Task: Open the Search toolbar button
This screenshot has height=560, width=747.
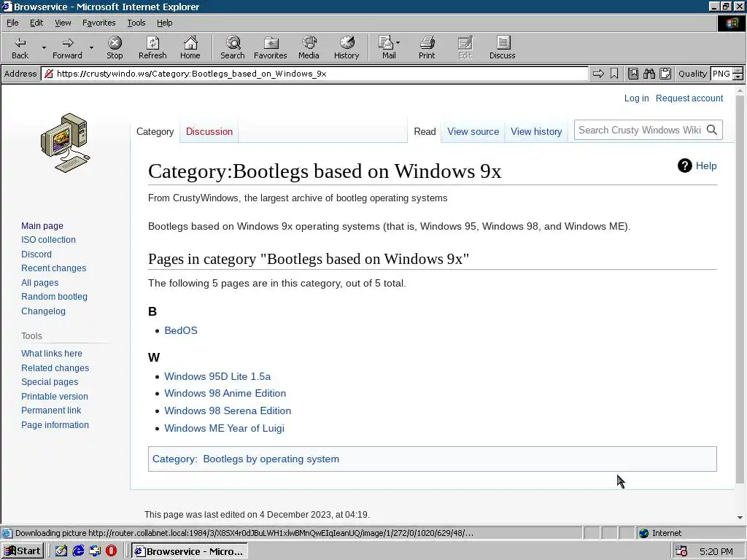Action: [233, 47]
